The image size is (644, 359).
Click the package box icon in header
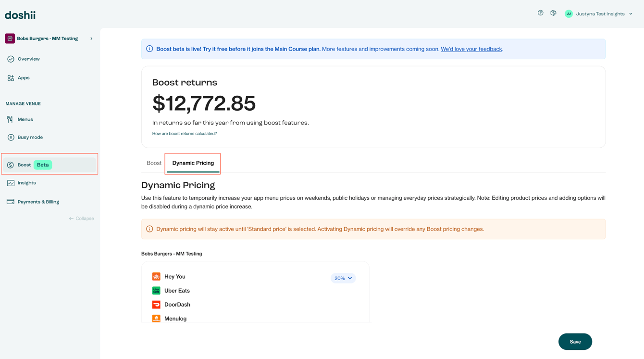(x=554, y=13)
